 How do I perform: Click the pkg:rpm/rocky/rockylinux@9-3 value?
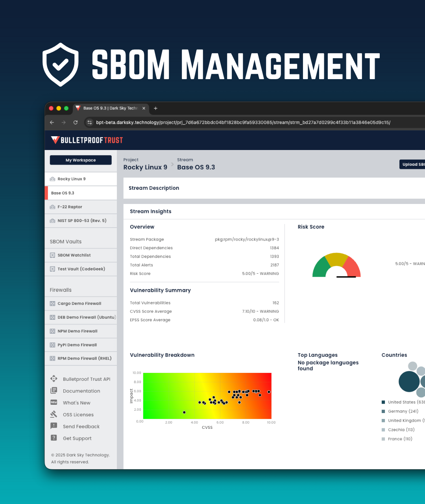tap(247, 239)
